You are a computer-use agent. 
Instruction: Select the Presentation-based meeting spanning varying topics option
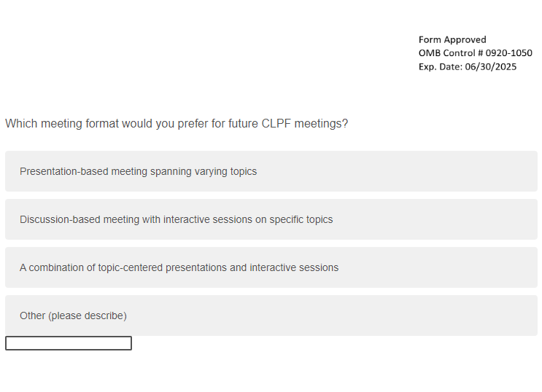pos(271,171)
